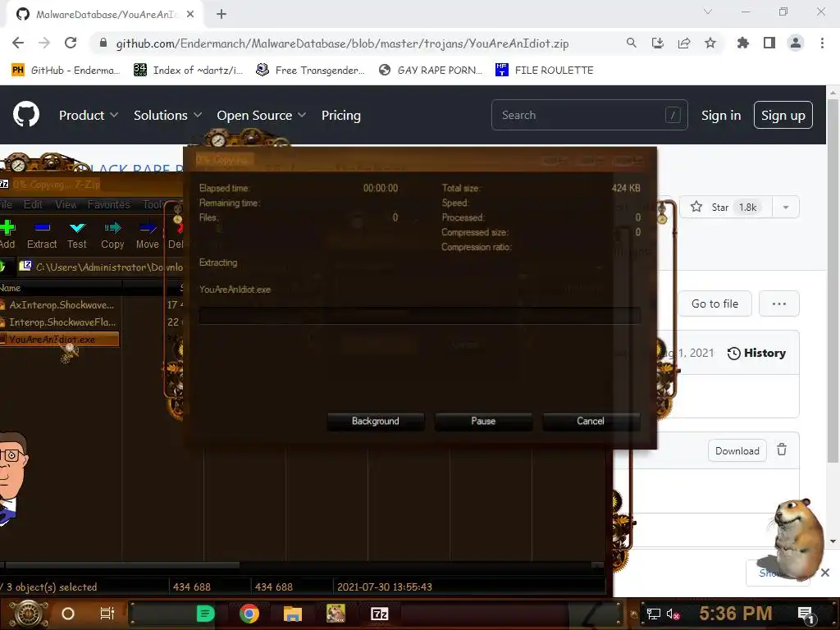Reload the current page
840x630 pixels.
tap(71, 43)
